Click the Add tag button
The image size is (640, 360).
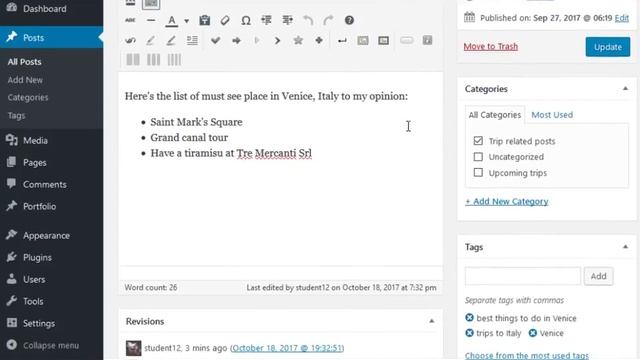pos(598,276)
